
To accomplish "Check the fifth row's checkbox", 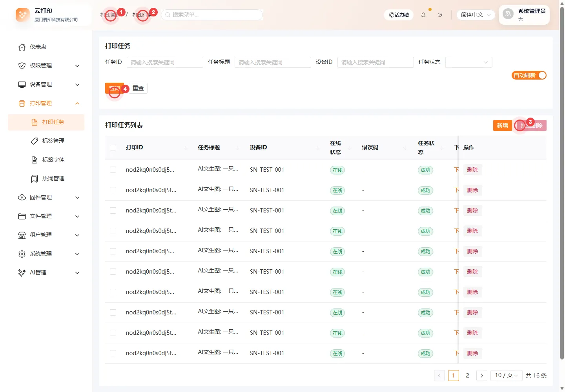I will coord(113,251).
